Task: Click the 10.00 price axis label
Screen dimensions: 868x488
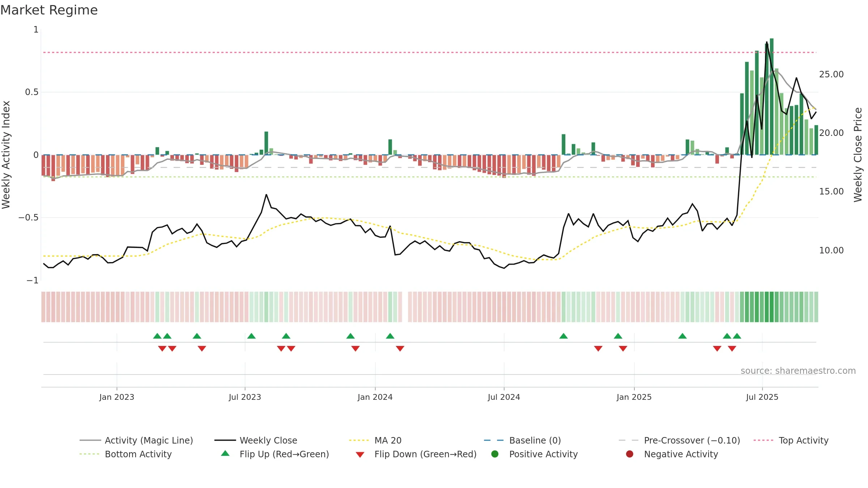Action: tap(831, 250)
